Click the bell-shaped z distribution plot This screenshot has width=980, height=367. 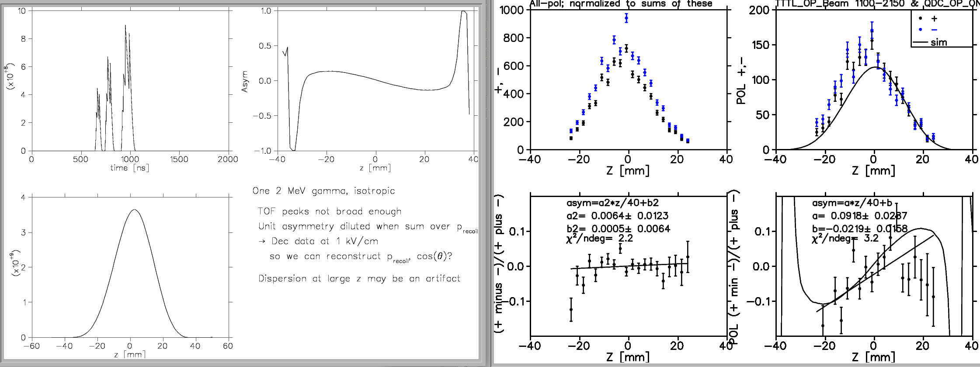[130, 267]
